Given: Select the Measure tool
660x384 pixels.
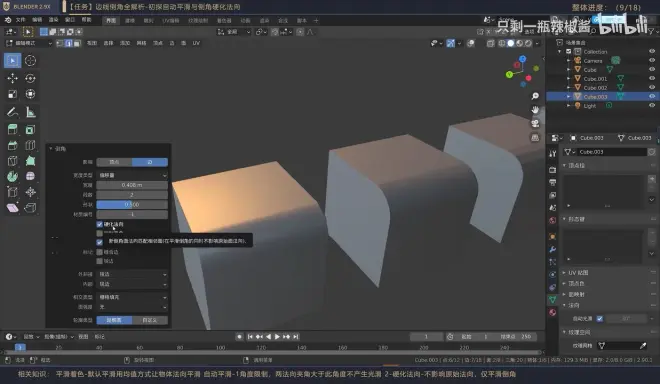Looking at the screenshot, I should click(30, 112).
